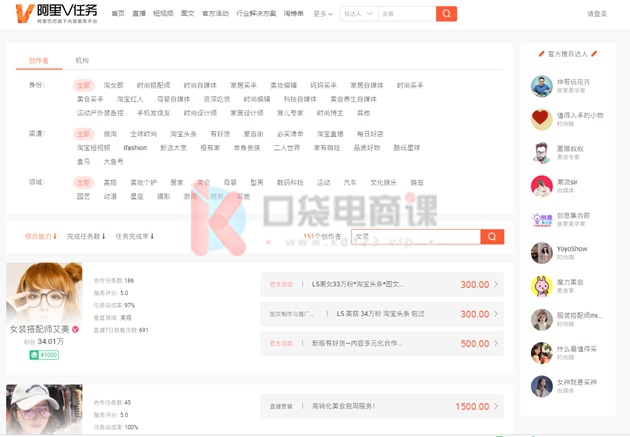630x437 pixels.
Task: Select 全部 in the 渠道 filter row
Action: (x=84, y=134)
